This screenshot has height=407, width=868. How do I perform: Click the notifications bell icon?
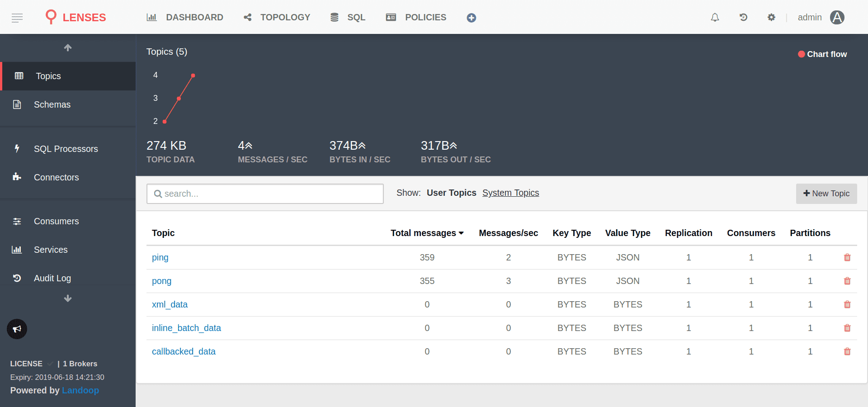click(715, 17)
